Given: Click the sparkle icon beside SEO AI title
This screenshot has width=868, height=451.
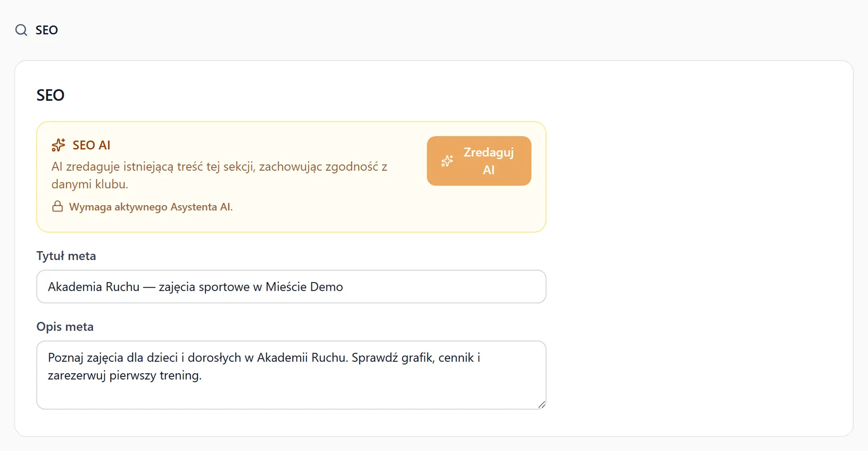Looking at the screenshot, I should point(58,145).
